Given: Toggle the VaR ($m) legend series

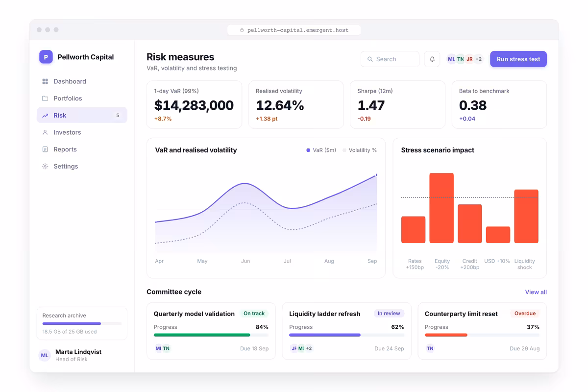Looking at the screenshot, I should (x=321, y=150).
